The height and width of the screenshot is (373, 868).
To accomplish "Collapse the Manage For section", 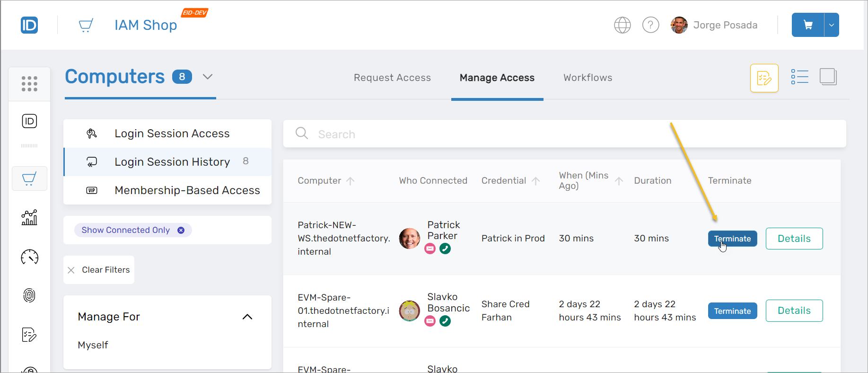I will coord(247,317).
